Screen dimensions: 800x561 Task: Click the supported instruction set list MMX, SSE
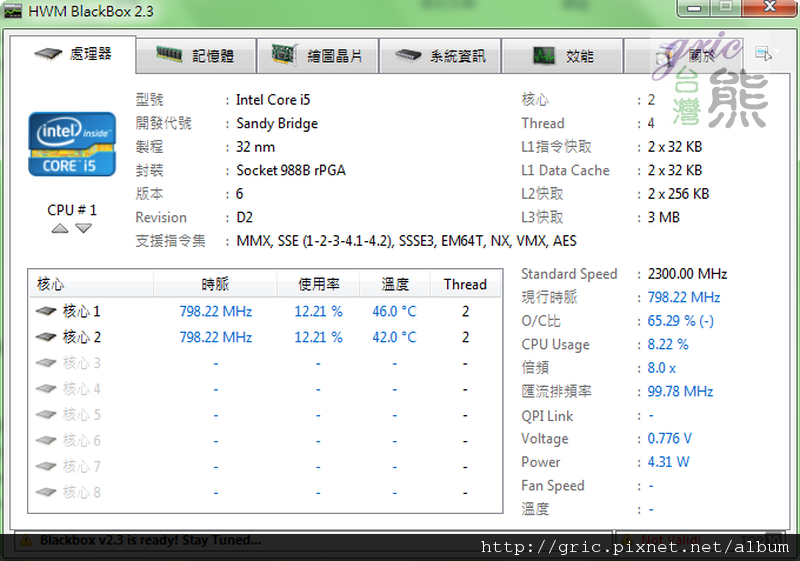[406, 241]
